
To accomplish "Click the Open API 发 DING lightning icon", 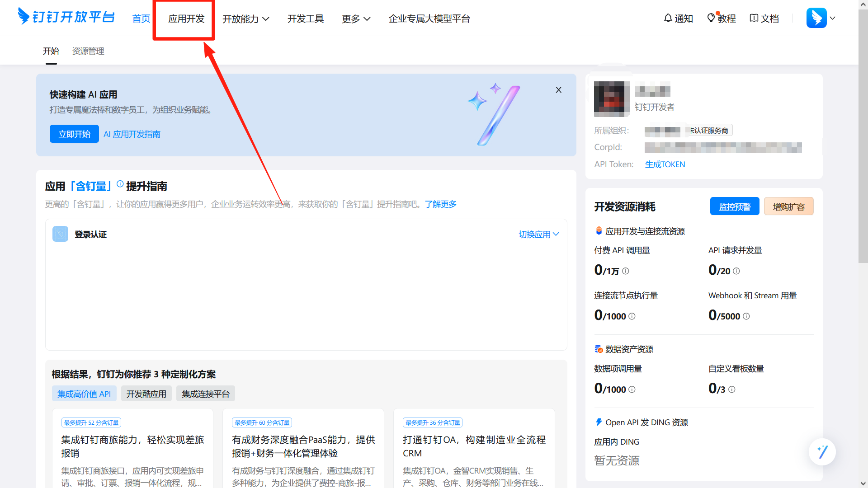I will 599,422.
